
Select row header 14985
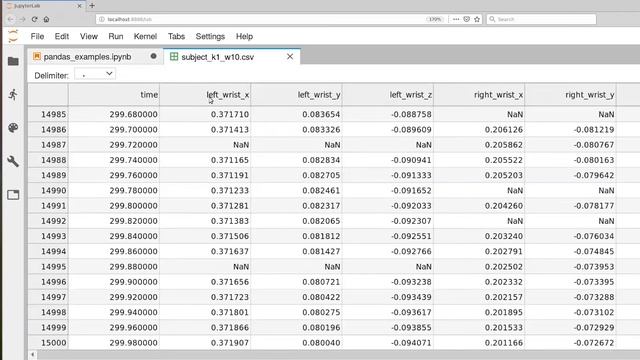coord(48,114)
